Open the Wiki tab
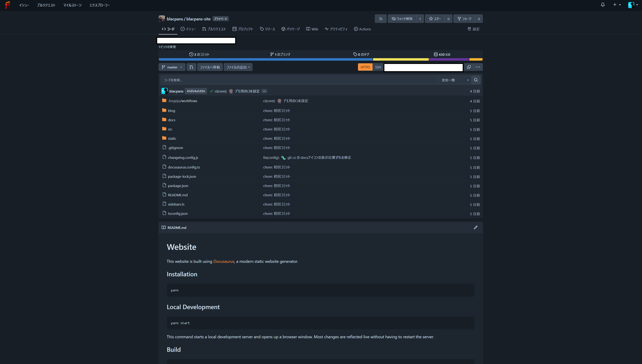Image resolution: width=642 pixels, height=364 pixels. (312, 29)
